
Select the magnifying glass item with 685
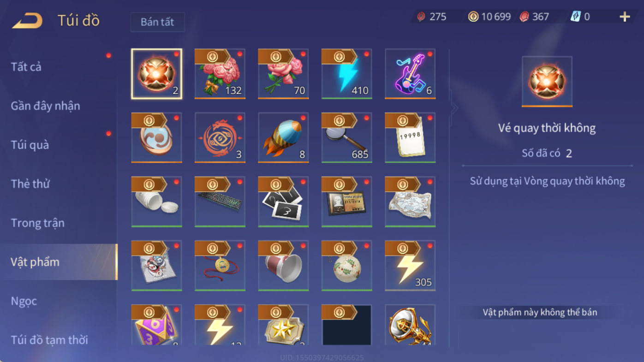click(x=347, y=137)
